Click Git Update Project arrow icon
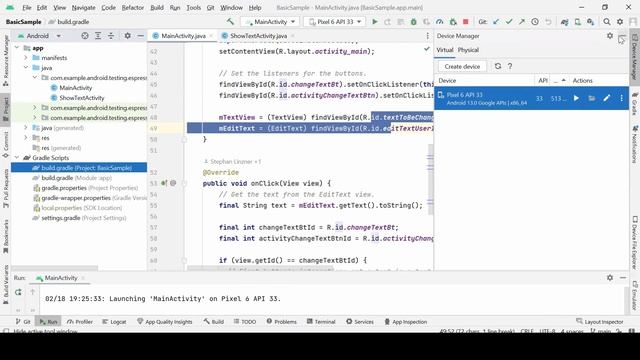The width and height of the screenshot is (640, 360). [x=496, y=22]
